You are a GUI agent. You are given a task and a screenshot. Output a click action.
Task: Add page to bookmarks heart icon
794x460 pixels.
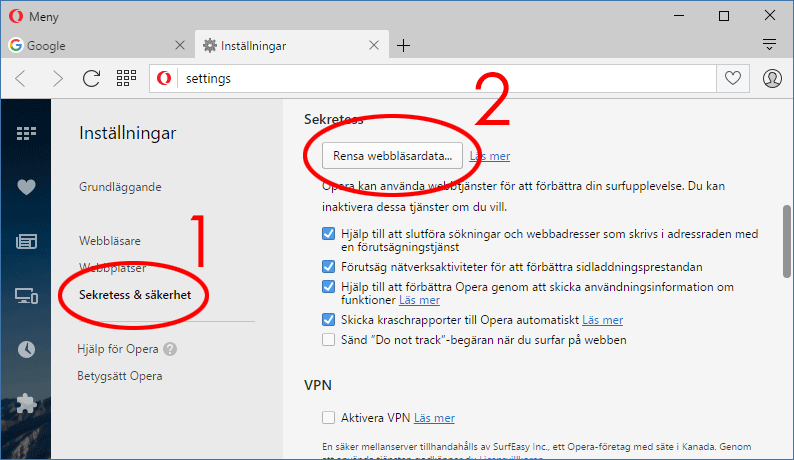click(x=732, y=78)
